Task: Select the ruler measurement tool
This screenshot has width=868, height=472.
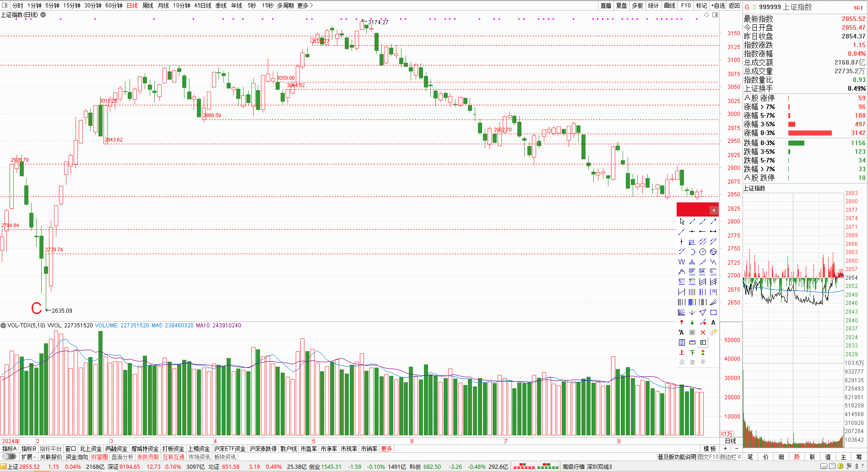Action: 692,342
